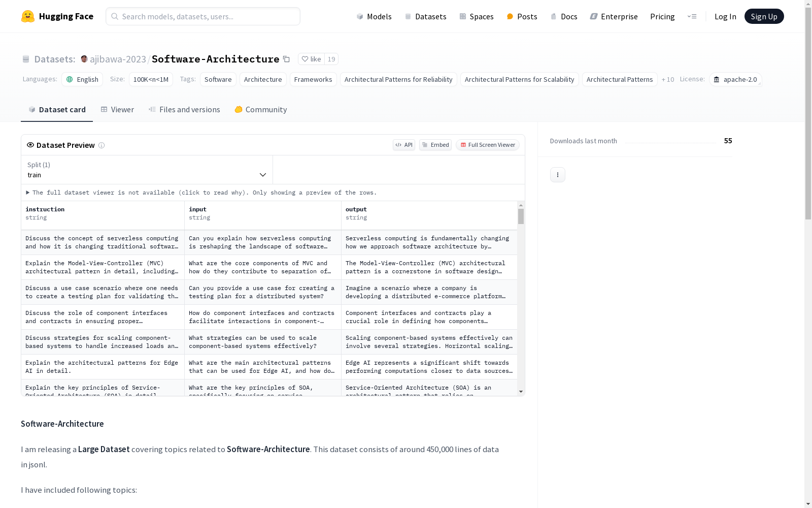Click the Architecture tag
812x508 pixels.
pos(263,79)
